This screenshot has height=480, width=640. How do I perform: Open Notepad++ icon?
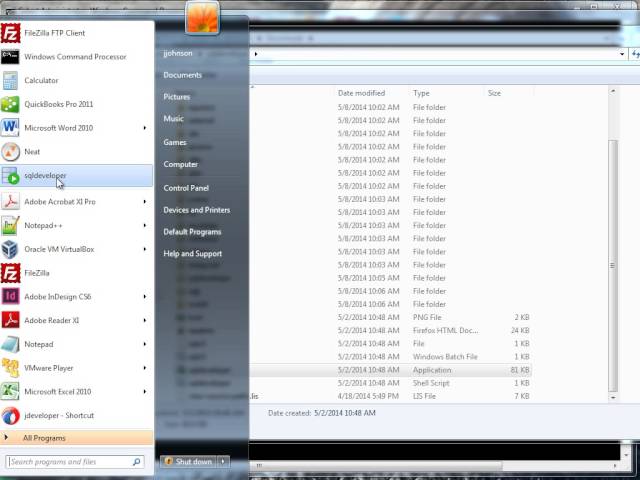[x=10, y=225]
